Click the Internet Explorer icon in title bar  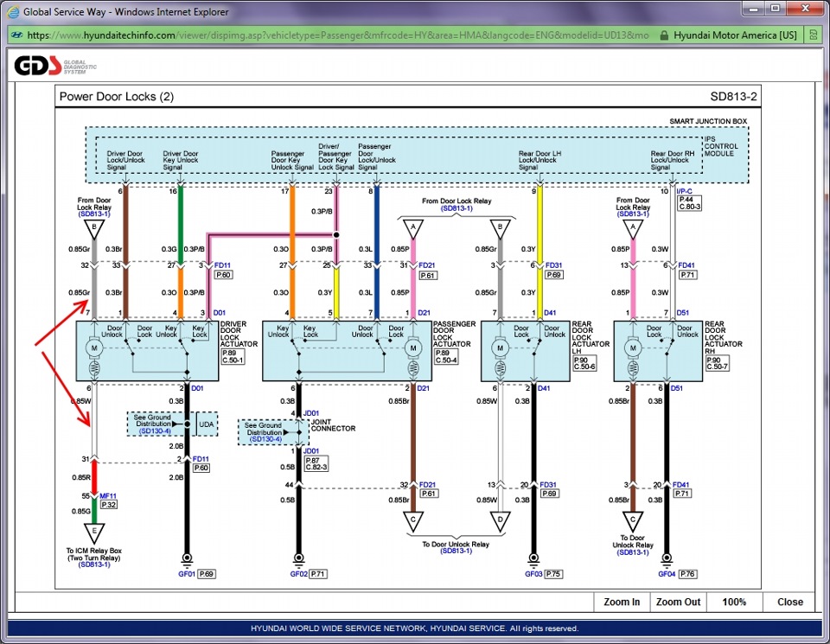tap(13, 11)
